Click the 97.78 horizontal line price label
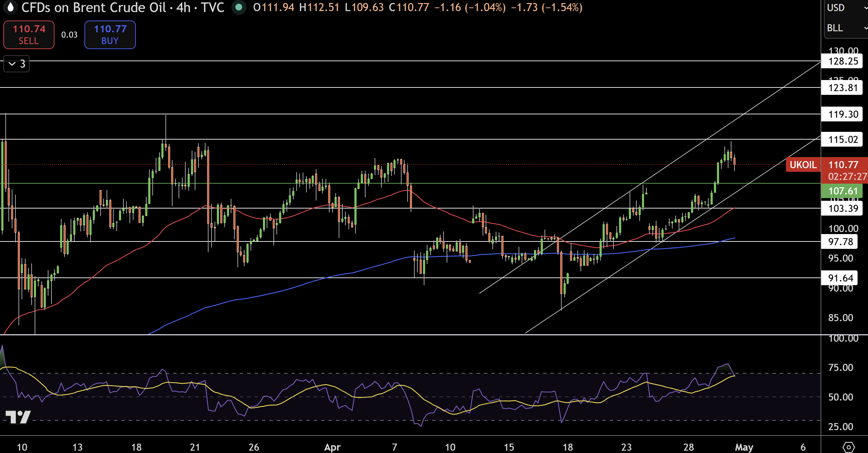This screenshot has width=868, height=453. pyautogui.click(x=840, y=242)
